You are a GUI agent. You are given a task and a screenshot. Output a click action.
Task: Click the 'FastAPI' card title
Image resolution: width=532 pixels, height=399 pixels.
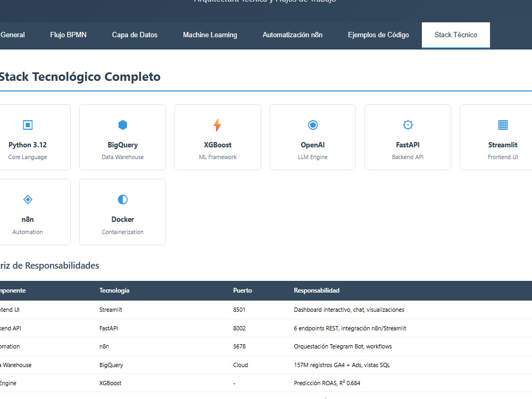tap(408, 145)
